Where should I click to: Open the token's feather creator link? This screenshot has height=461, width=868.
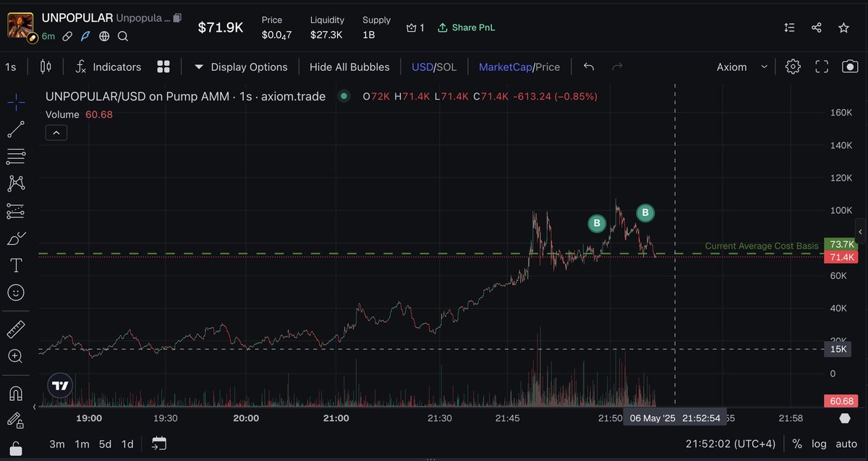pos(85,35)
